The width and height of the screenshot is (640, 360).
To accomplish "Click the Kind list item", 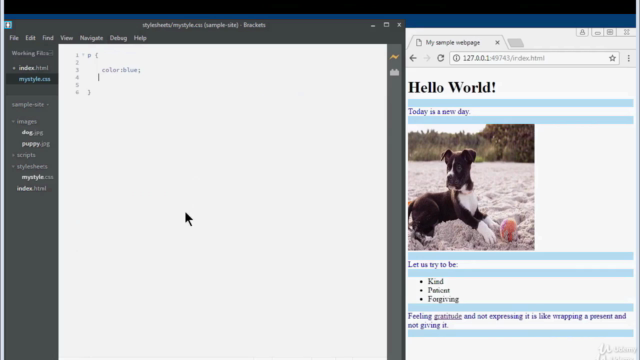I will (436, 282).
